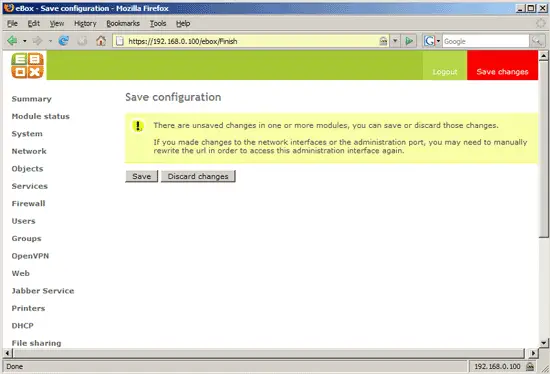Open the Edit menu

pos(34,24)
